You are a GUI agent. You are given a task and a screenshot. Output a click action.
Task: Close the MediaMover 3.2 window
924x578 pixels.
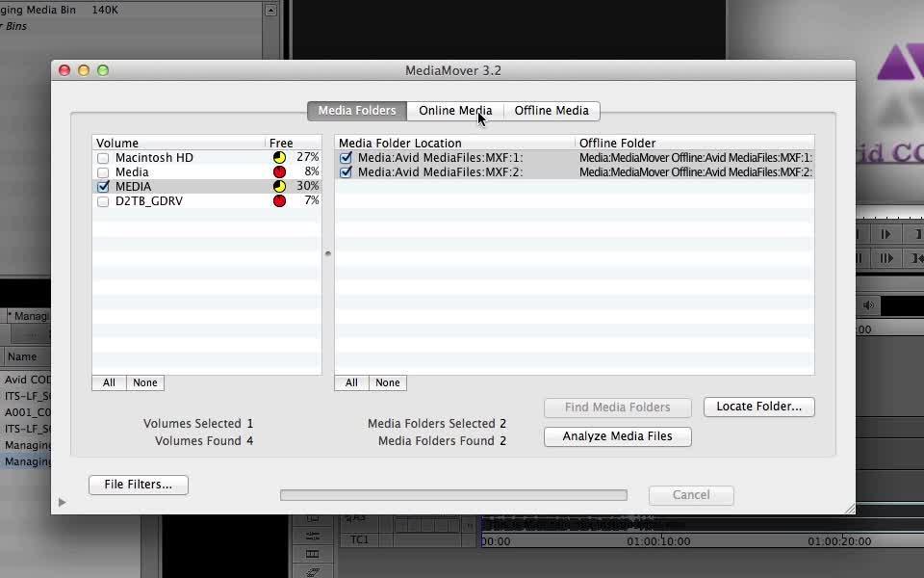(x=64, y=70)
